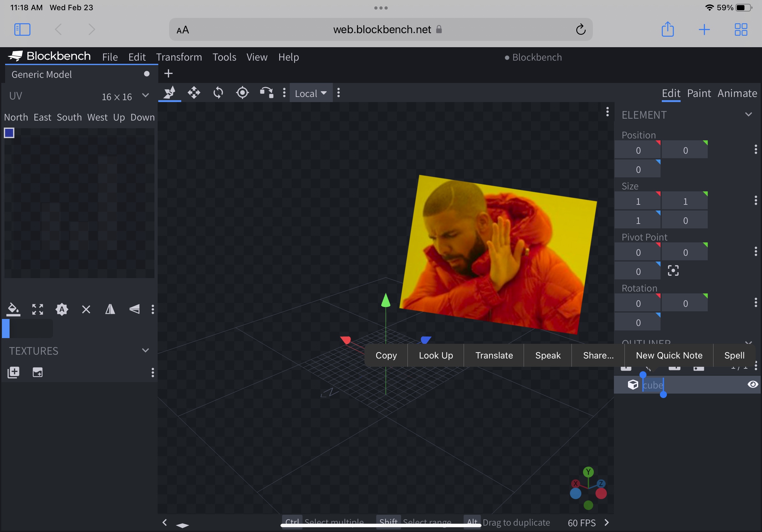
Task: Click the Vertex Snap tool icon
Action: [266, 93]
